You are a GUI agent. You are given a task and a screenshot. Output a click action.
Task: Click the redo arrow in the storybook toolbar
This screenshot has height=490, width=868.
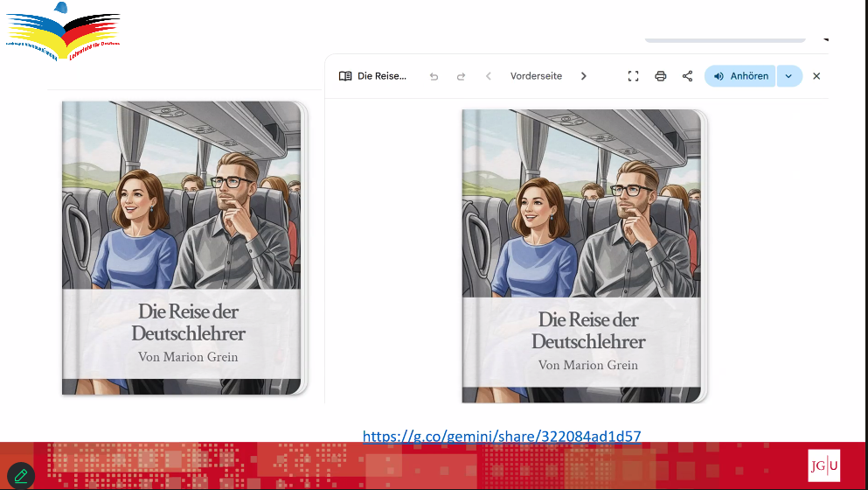tap(461, 76)
